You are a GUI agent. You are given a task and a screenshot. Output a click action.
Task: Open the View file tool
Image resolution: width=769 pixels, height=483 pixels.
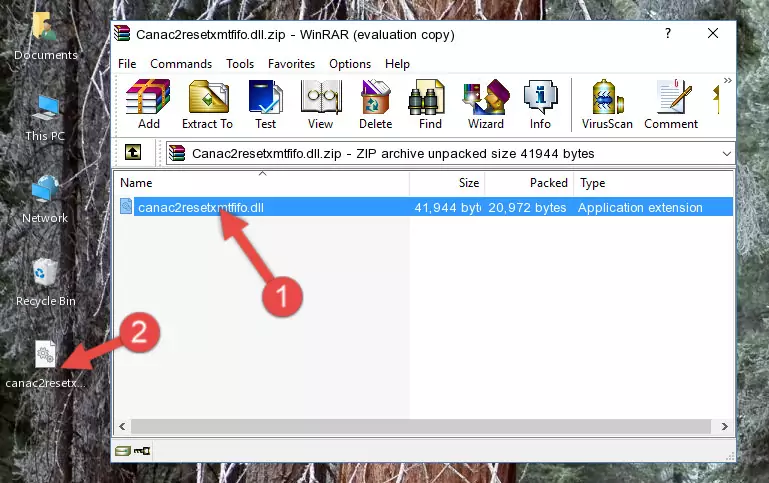(321, 104)
